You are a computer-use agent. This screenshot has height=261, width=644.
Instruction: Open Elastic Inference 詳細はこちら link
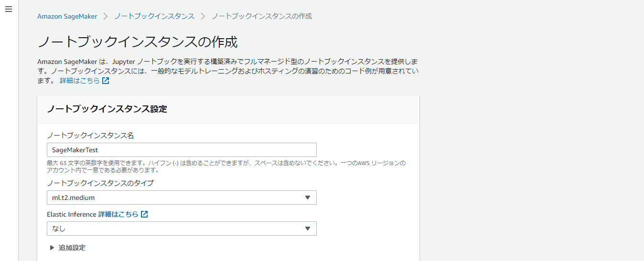[x=118, y=214]
